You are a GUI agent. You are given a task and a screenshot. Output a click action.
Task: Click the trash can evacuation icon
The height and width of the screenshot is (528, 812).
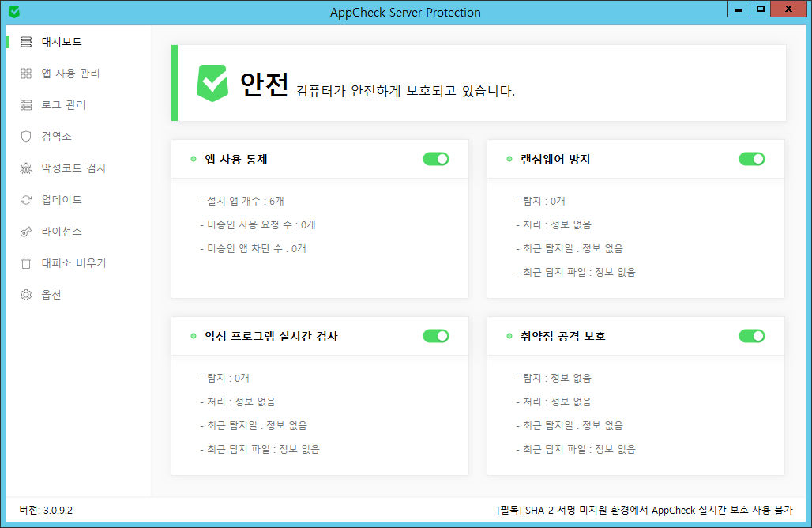click(26, 263)
